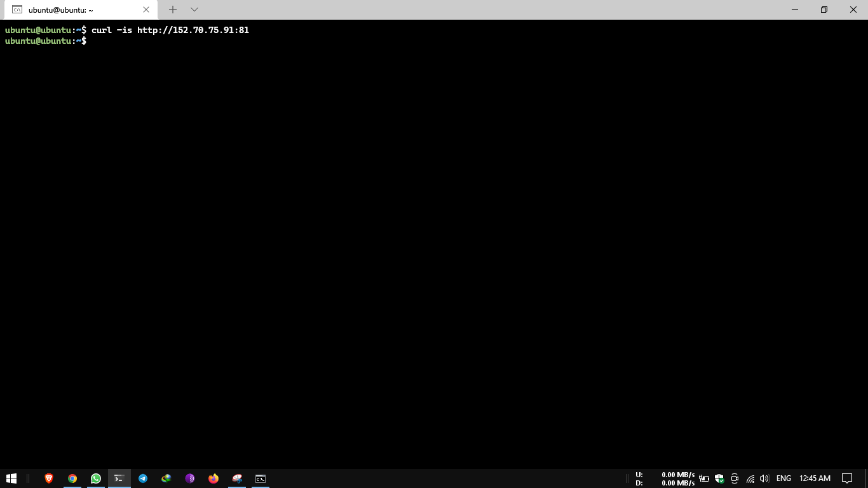Open Command Prompt from the taskbar

point(261,478)
